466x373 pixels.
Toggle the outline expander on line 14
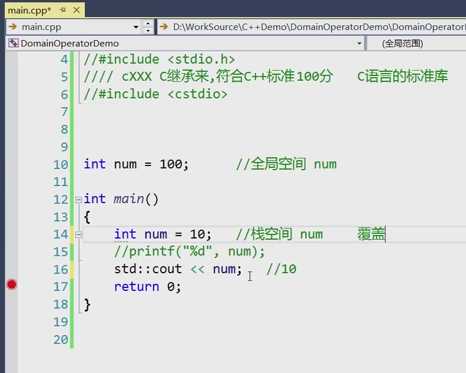pos(78,235)
